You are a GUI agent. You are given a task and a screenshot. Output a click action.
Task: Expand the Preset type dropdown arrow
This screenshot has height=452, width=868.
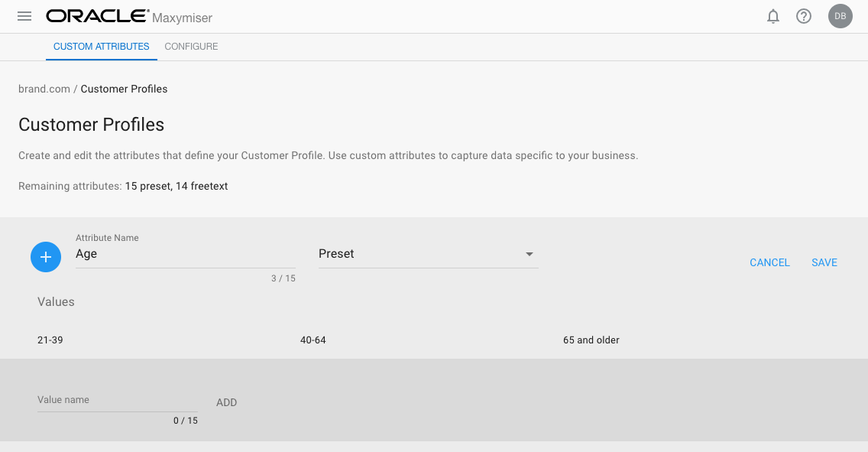point(529,254)
